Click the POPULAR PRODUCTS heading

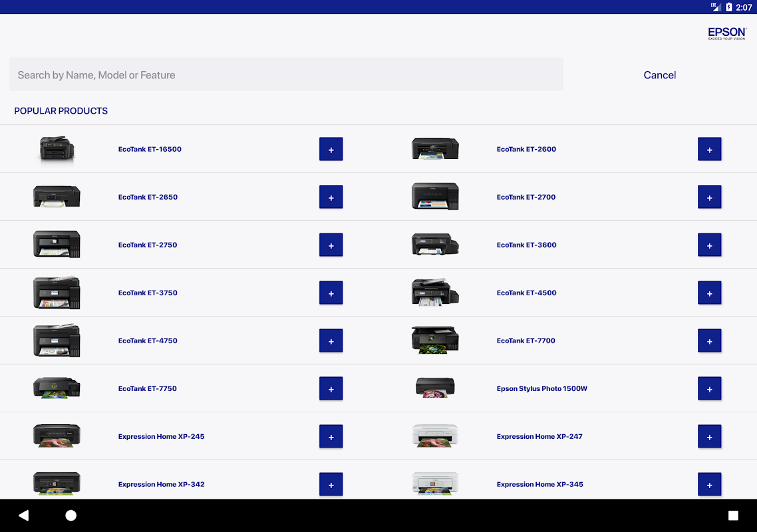(x=61, y=111)
